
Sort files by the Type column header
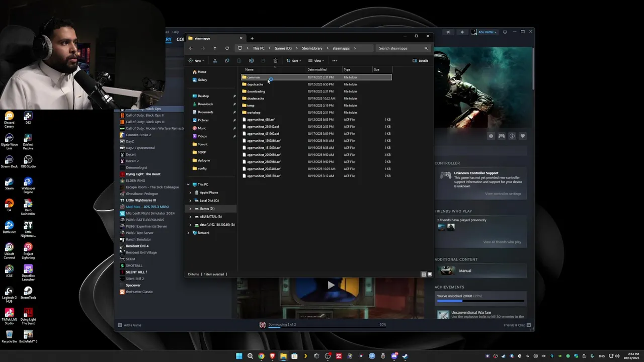click(x=357, y=69)
